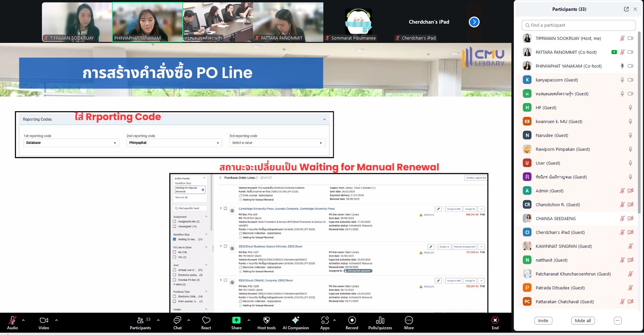644x335 pixels.
Task: Expand audio options arrow beside Audio
Action: pos(23,320)
